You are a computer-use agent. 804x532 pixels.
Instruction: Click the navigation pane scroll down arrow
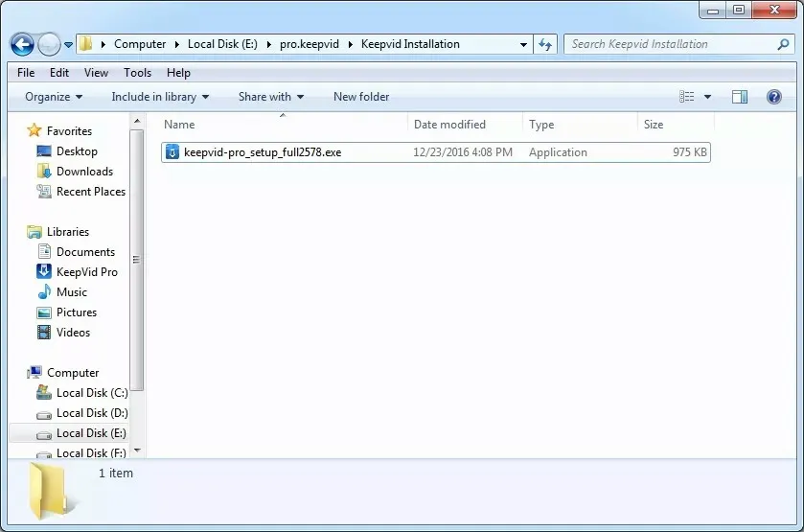pyautogui.click(x=136, y=451)
